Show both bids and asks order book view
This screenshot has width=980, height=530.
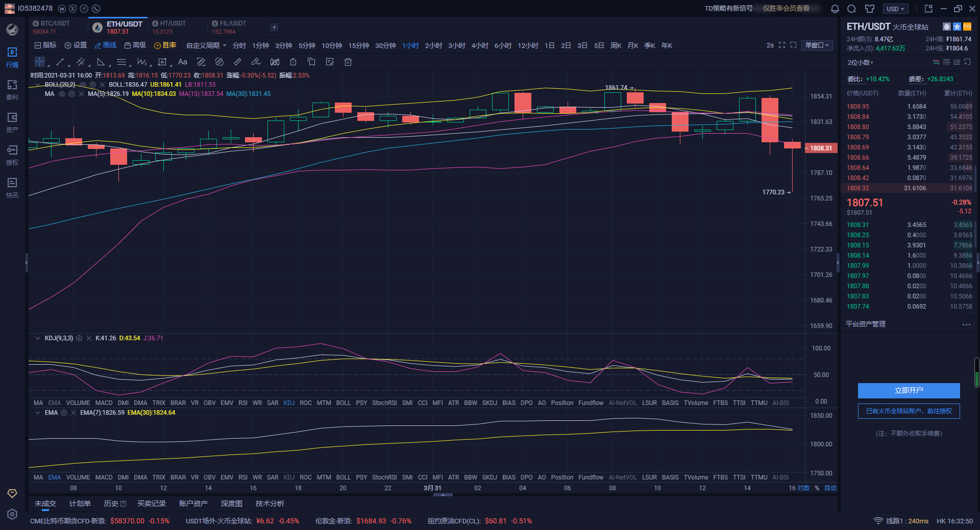point(936,62)
